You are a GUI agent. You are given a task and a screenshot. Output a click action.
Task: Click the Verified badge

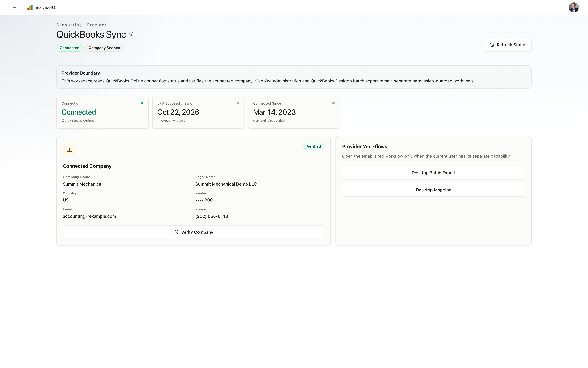pyautogui.click(x=314, y=146)
